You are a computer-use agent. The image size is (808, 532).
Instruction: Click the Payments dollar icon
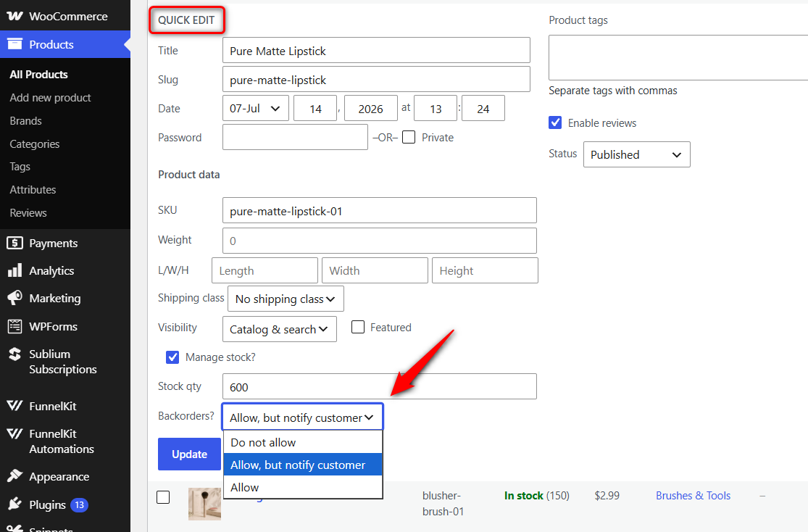15,243
